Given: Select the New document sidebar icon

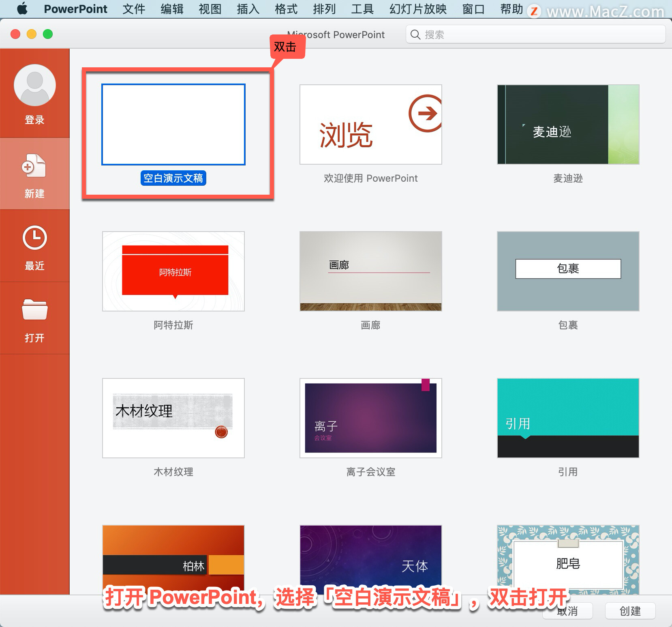Looking at the screenshot, I should 34,165.
